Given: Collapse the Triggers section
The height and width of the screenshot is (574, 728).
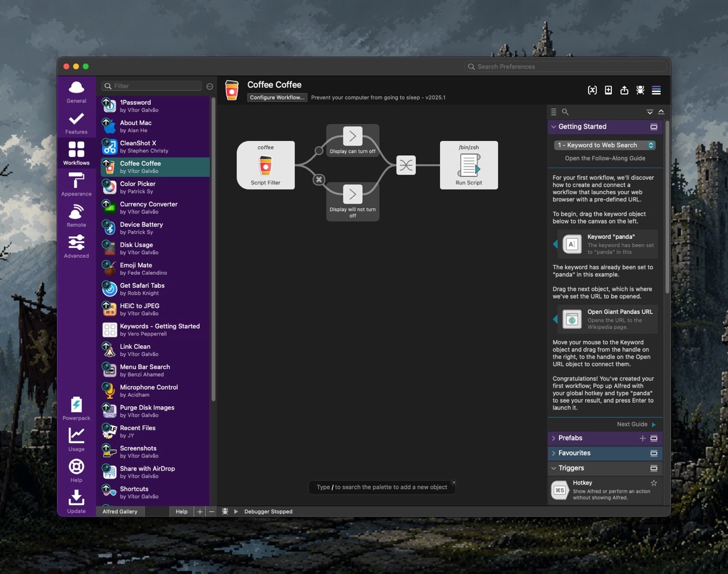Looking at the screenshot, I should click(553, 468).
